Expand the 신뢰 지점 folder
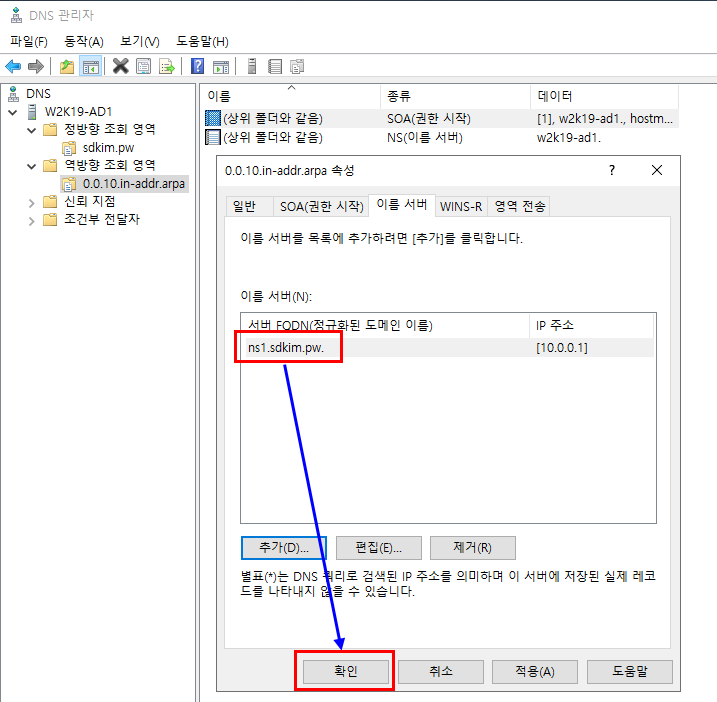Image resolution: width=717 pixels, height=702 pixels. tap(31, 203)
